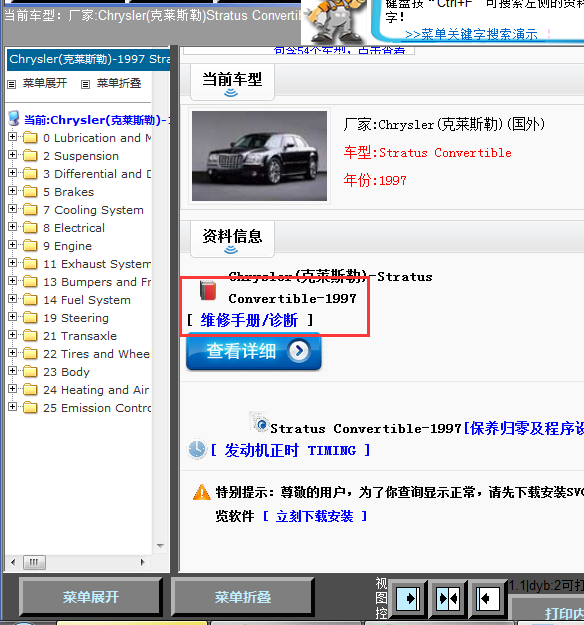The height and width of the screenshot is (625, 584).
Task: Open the 发动机正时 TIMING link
Action: 291,450
